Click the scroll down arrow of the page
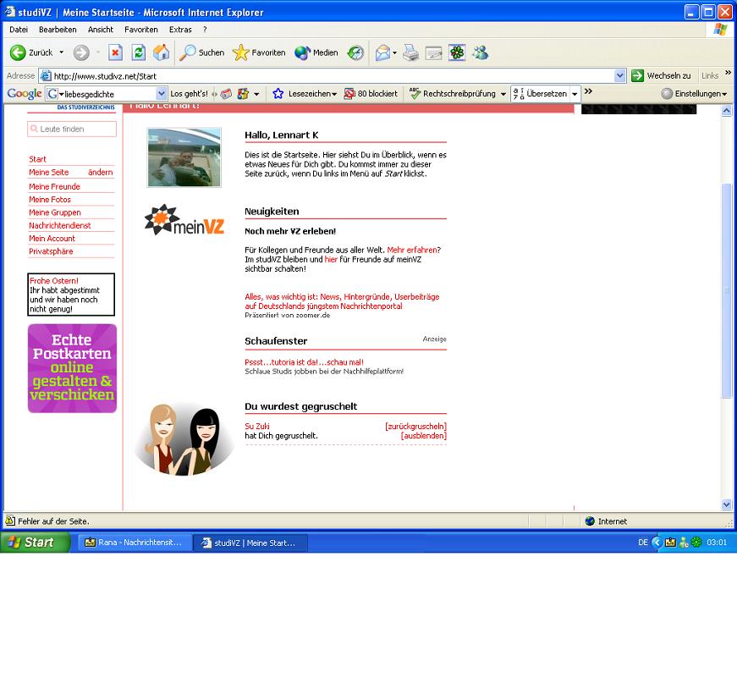Screen dimensions: 737x700 tap(727, 504)
